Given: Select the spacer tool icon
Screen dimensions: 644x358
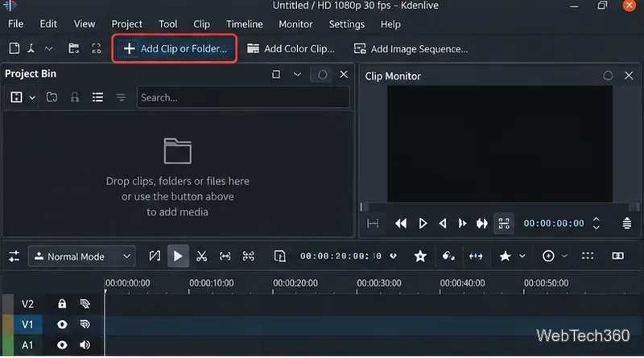Looking at the screenshot, I should pyautogui.click(x=225, y=256).
